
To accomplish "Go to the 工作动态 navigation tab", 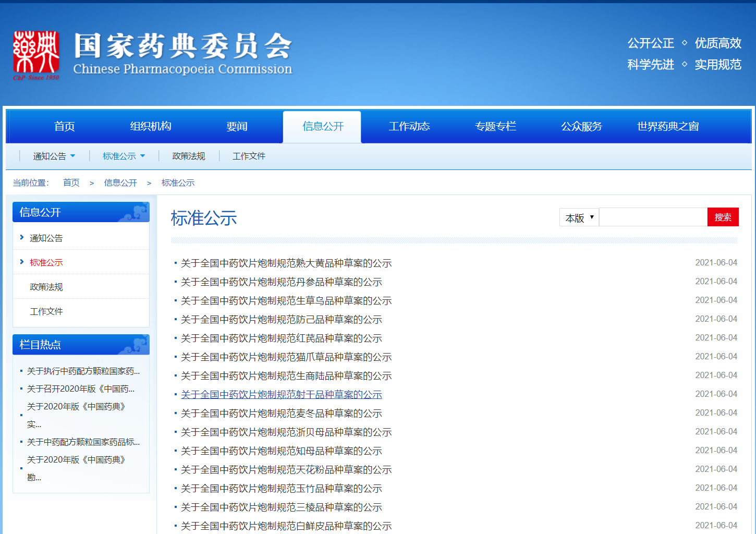I will (x=409, y=126).
